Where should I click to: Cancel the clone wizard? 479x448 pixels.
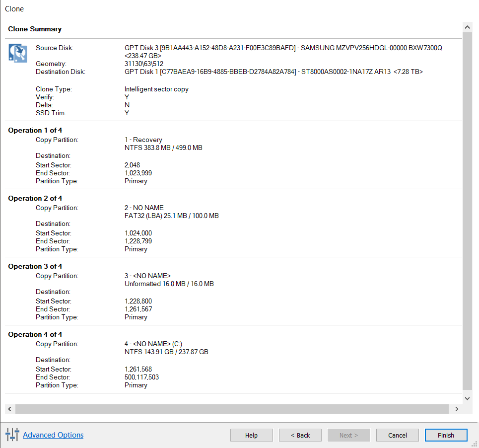point(398,435)
